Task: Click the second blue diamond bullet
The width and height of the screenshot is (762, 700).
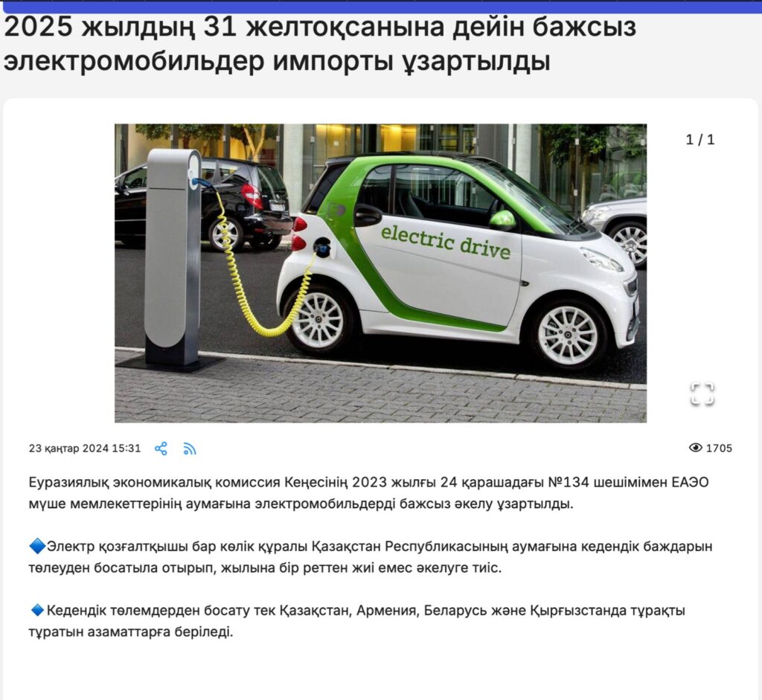Action: click(x=36, y=611)
